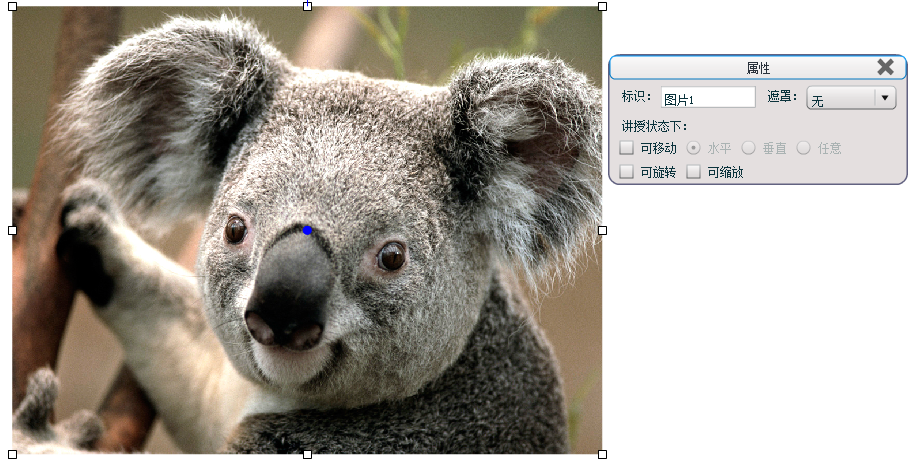Click the middle-left resize handle of the image
The height and width of the screenshot is (463, 911).
pyautogui.click(x=12, y=230)
